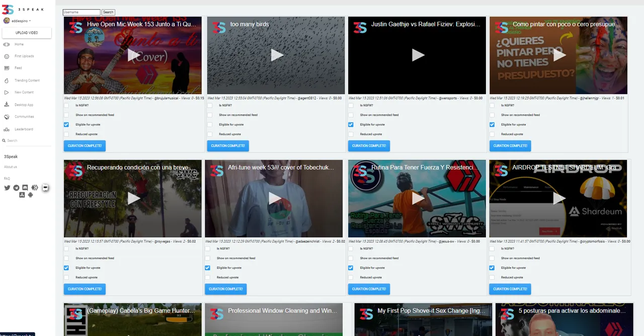
Task: Open the About us link
Action: (x=11, y=167)
